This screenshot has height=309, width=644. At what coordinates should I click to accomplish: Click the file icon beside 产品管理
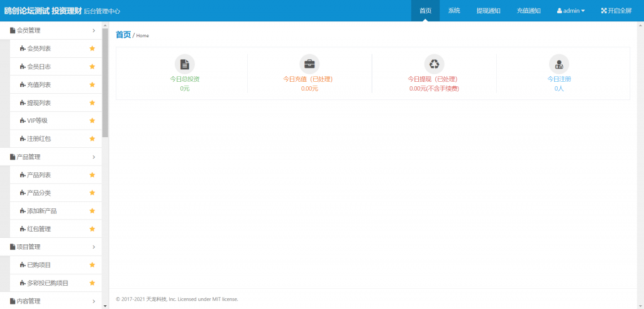tap(13, 157)
